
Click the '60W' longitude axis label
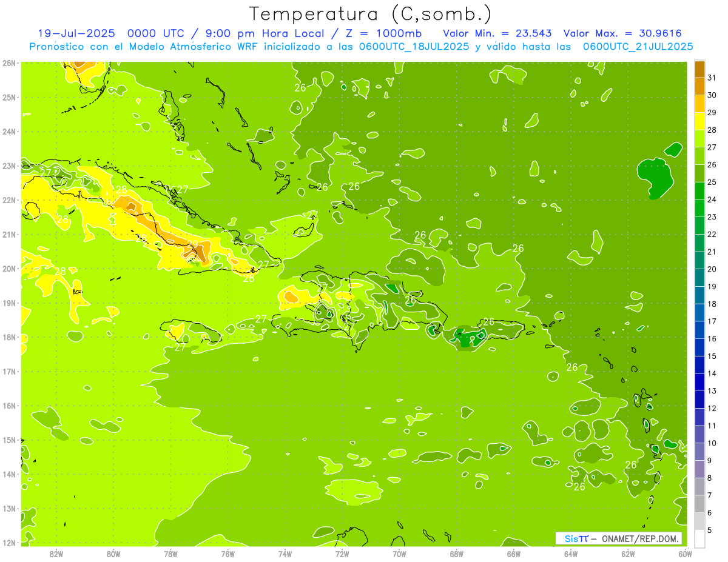pyautogui.click(x=686, y=554)
